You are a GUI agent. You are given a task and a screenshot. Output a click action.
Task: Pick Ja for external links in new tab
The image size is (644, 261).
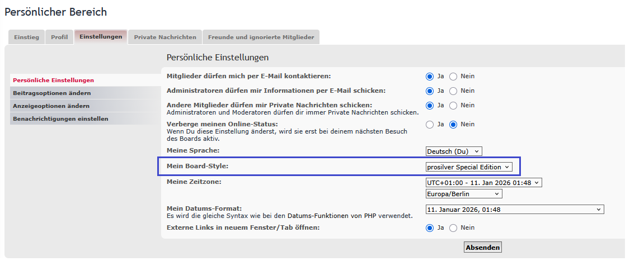(430, 228)
